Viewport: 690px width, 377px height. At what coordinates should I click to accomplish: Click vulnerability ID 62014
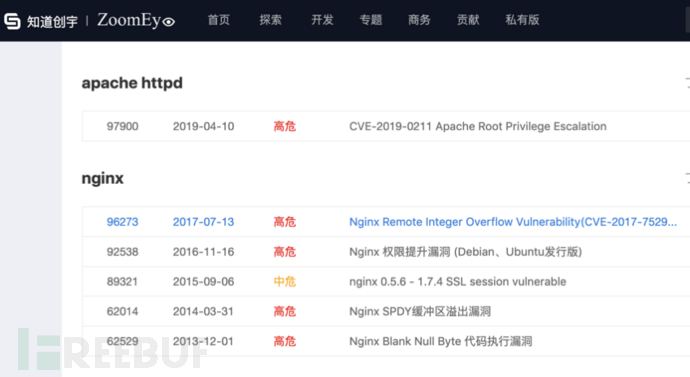point(122,311)
